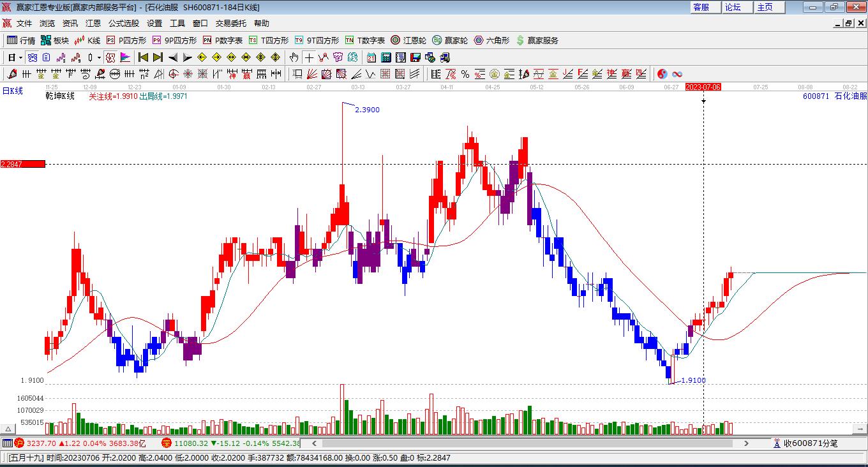Click the triangle expander beside the volume panel
Viewport: 868px width, 467px height.
pos(9,429)
